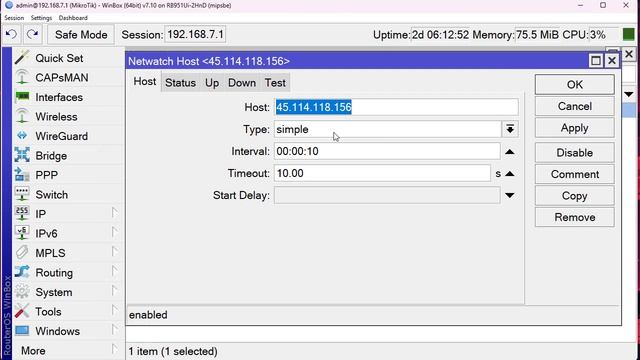
Task: Open System gear icon
Action: point(22,292)
